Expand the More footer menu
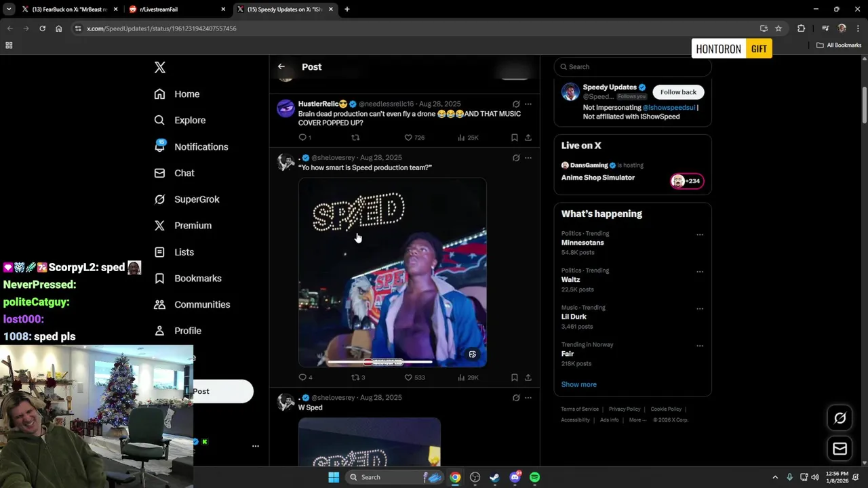This screenshot has height=488, width=868. coord(637,420)
